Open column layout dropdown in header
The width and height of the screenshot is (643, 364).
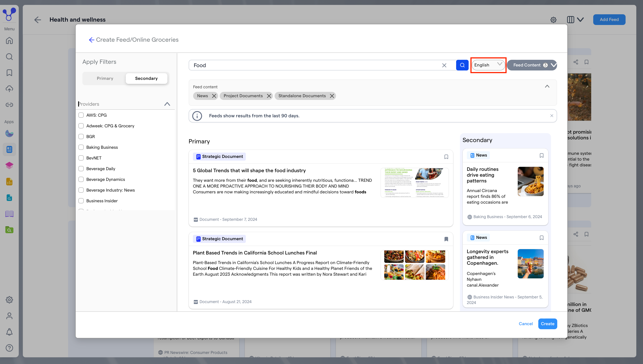[575, 20]
